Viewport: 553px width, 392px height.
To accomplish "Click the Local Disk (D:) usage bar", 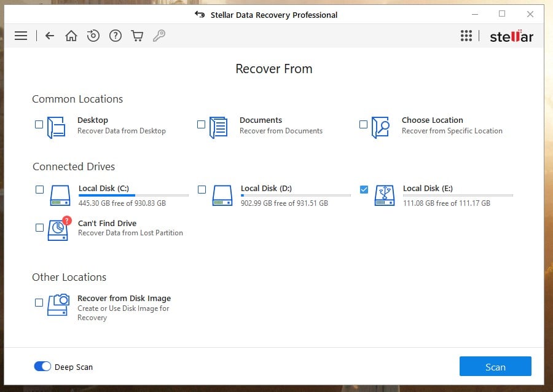I will (296, 195).
